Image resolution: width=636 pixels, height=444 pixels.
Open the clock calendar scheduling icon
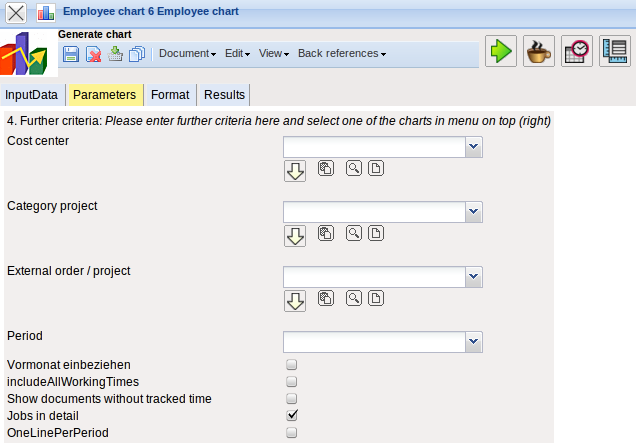click(577, 52)
